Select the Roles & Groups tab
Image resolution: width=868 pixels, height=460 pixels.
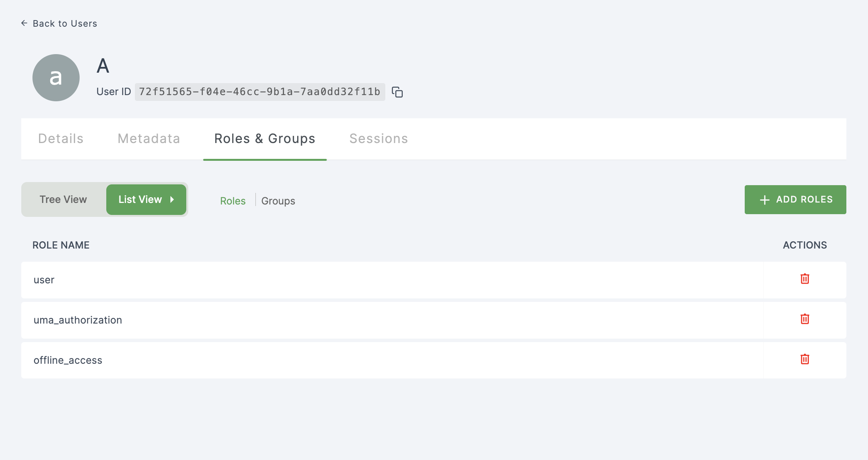click(x=265, y=139)
